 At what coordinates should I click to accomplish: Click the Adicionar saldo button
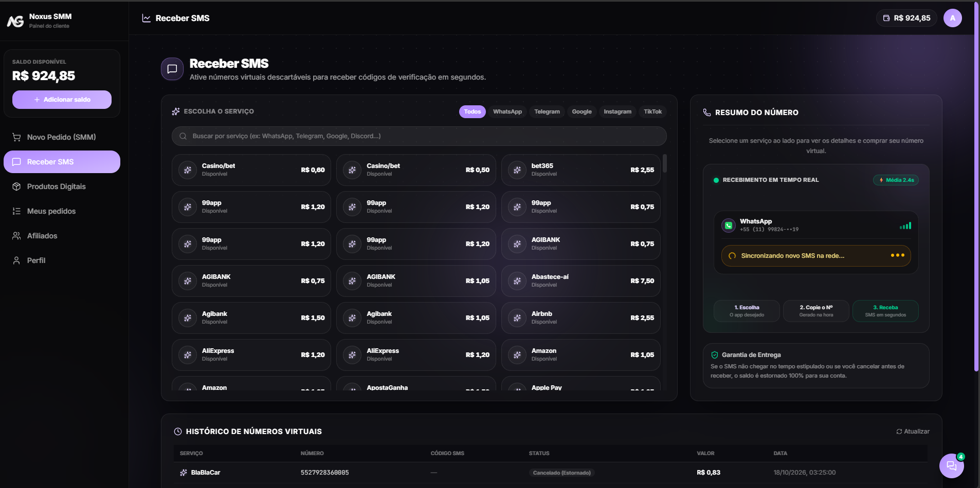62,100
